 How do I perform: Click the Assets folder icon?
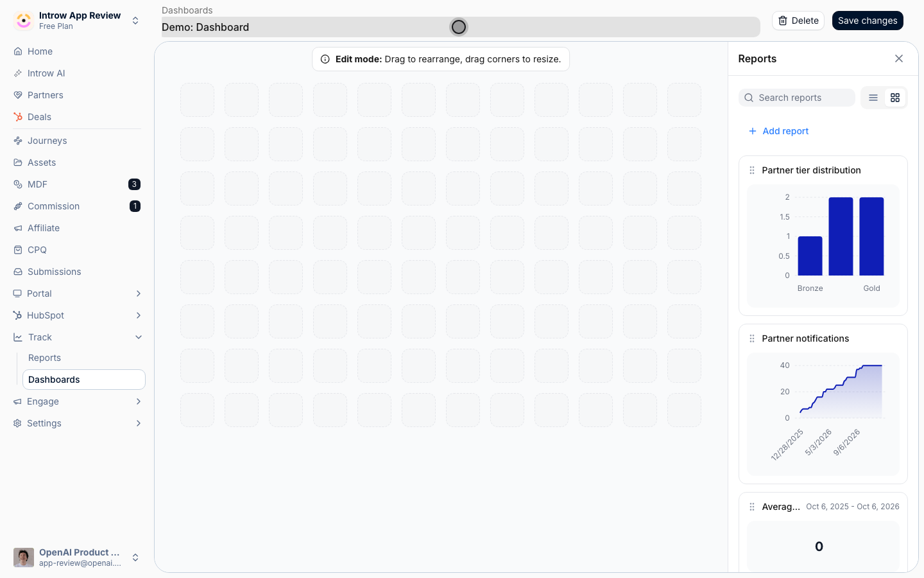coord(18,162)
